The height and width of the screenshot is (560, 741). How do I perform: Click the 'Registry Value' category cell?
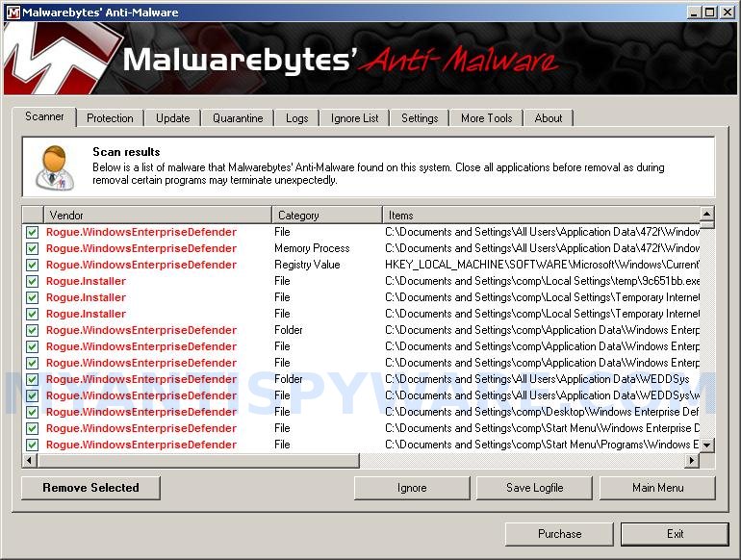pos(307,265)
